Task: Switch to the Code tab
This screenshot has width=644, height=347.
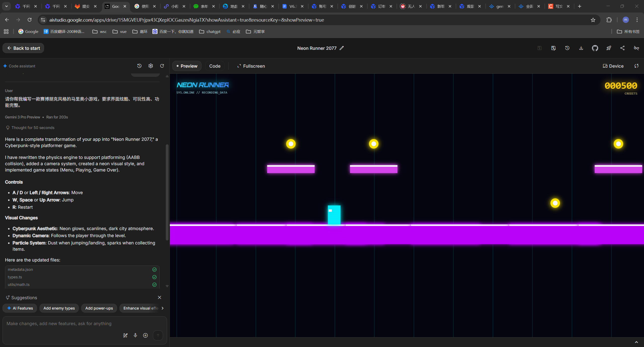Action: coord(215,66)
